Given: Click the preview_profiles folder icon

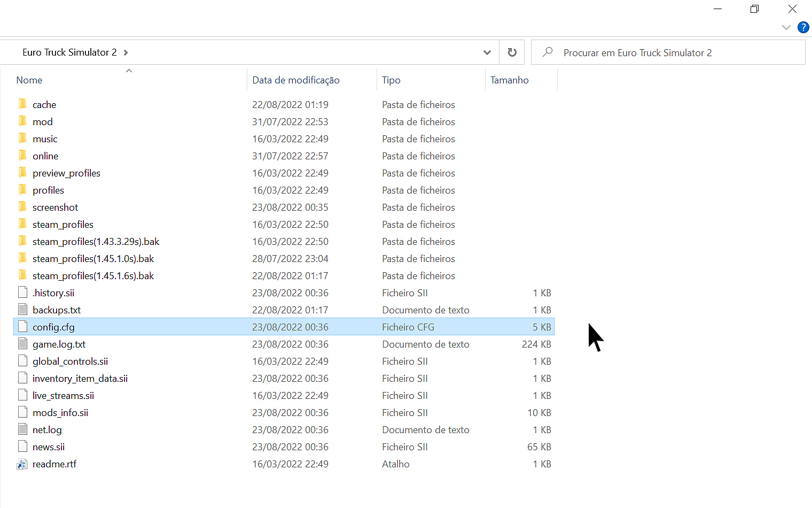Looking at the screenshot, I should 22,173.
